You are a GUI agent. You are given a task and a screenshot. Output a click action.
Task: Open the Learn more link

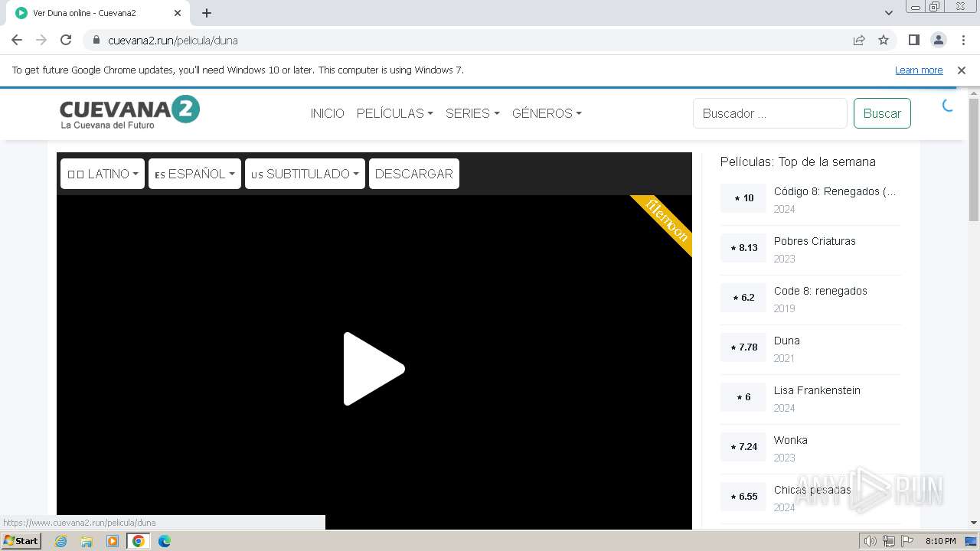919,70
